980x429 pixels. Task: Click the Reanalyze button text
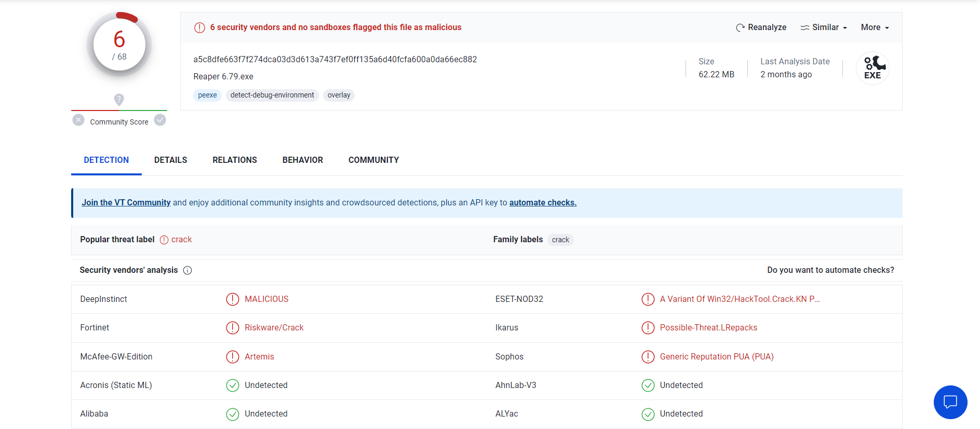(x=767, y=27)
